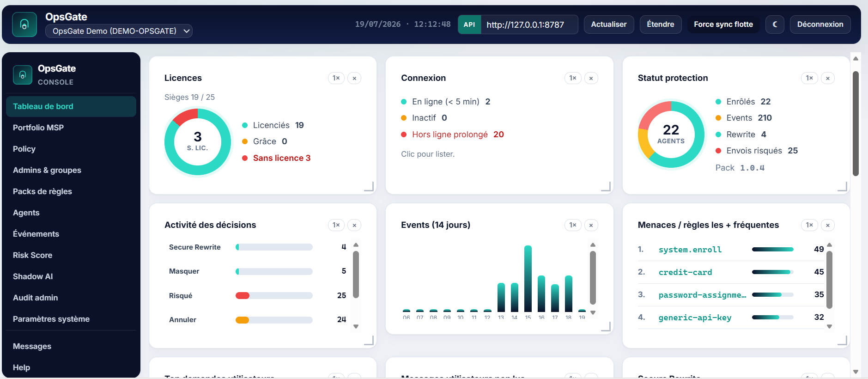
Task: Close the Statut protection card
Action: click(x=827, y=78)
